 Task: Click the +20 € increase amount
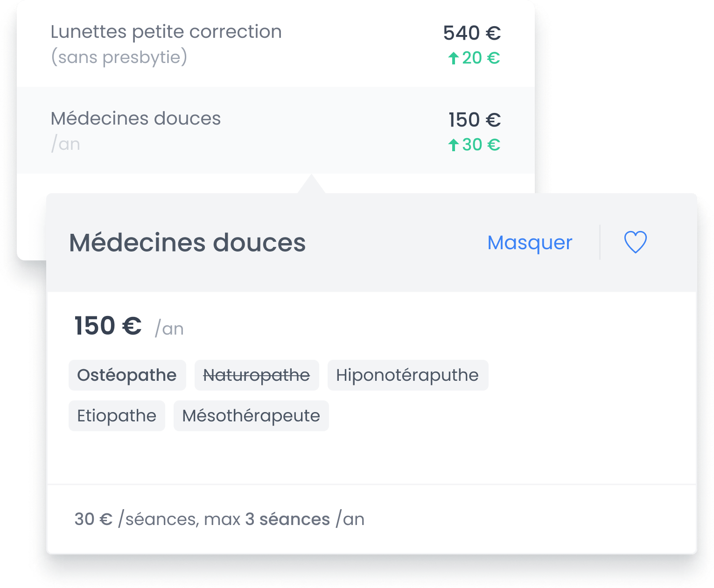click(481, 58)
